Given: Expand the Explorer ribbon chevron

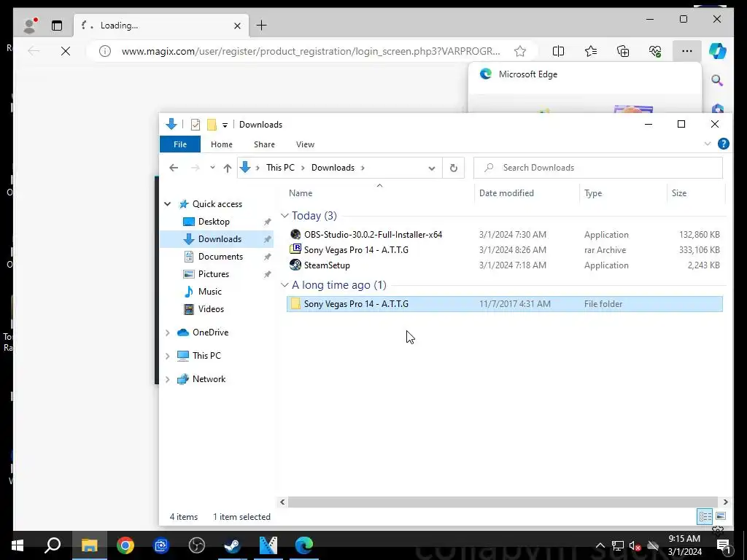Looking at the screenshot, I should click(x=708, y=144).
